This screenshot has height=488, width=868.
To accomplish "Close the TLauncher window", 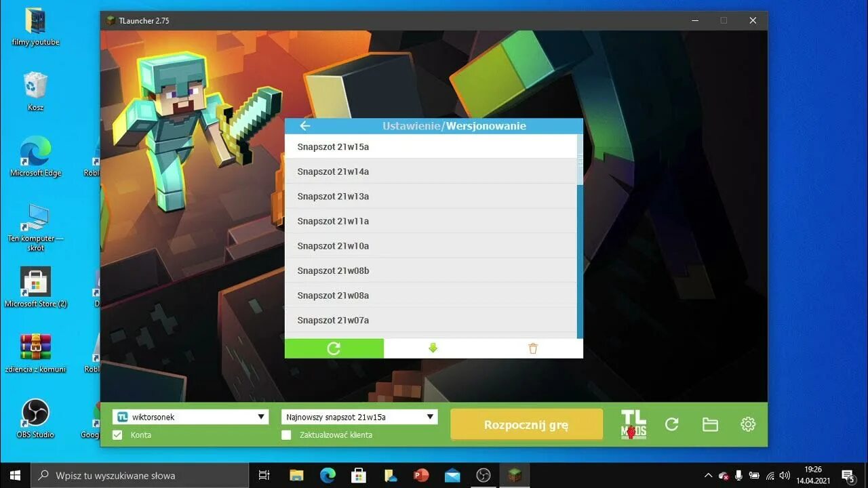I will pyautogui.click(x=753, y=20).
